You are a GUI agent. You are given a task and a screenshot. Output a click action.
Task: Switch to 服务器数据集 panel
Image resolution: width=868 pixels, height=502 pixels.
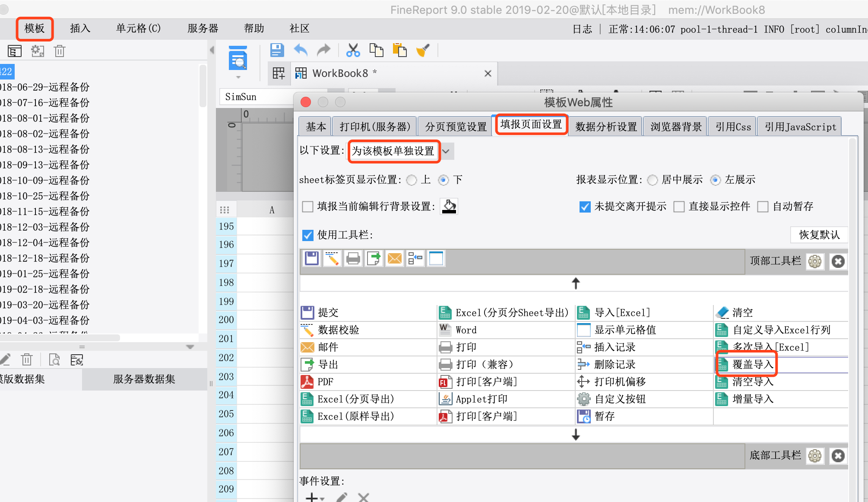click(x=144, y=379)
